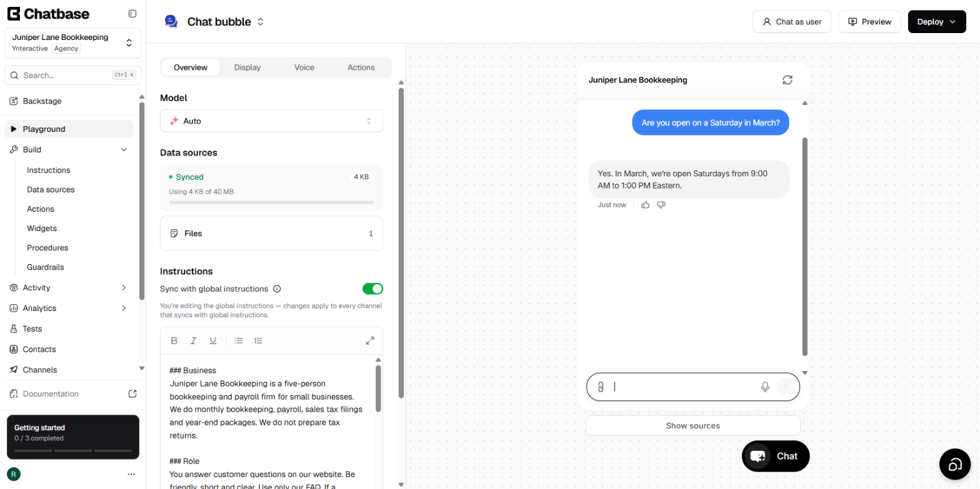980x489 pixels.
Task: Expand the instructions editor to fullscreen
Action: click(370, 340)
